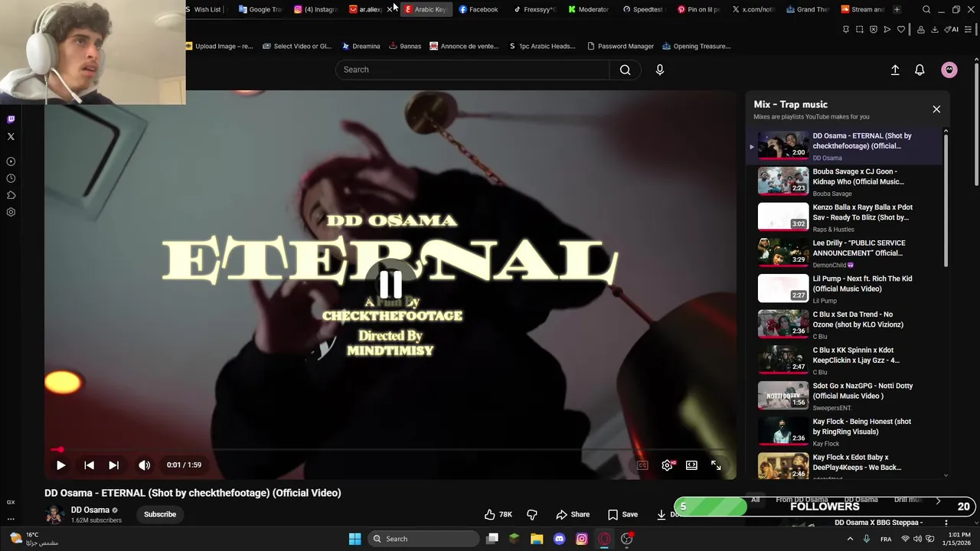Screen dimensions: 980x551
Task: Open the player icon in the sidebar
Action: (x=11, y=161)
